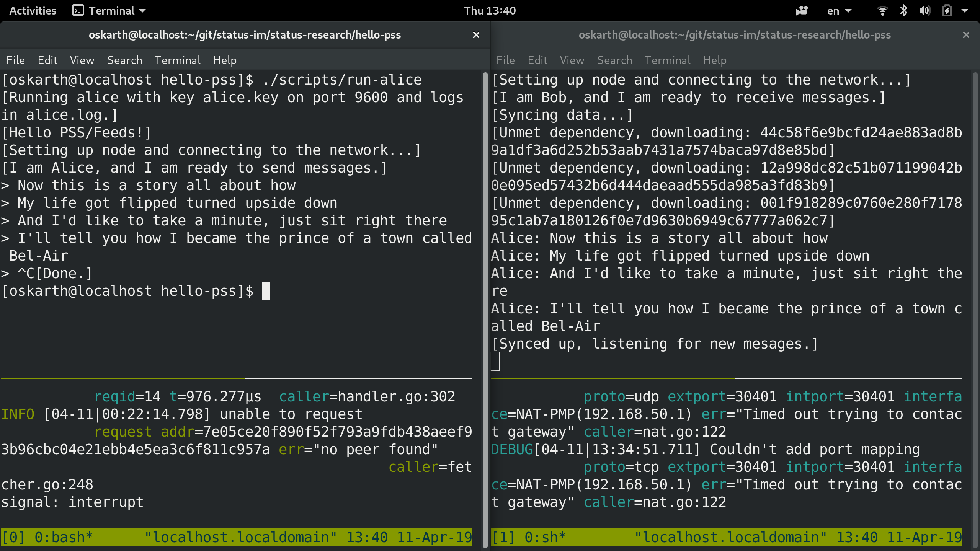Open File menu in left terminal
Image resolution: width=980 pixels, height=551 pixels.
coord(16,60)
